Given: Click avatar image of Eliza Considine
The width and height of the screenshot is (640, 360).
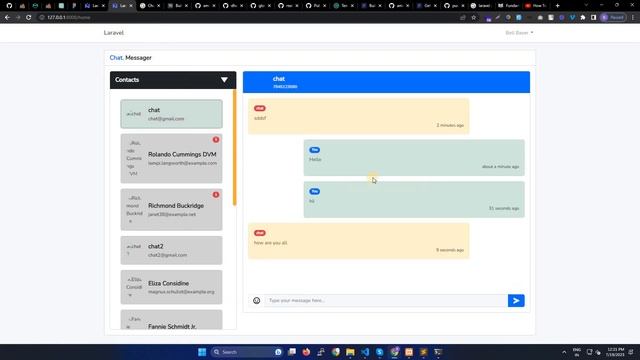Looking at the screenshot, I should pos(134,287).
